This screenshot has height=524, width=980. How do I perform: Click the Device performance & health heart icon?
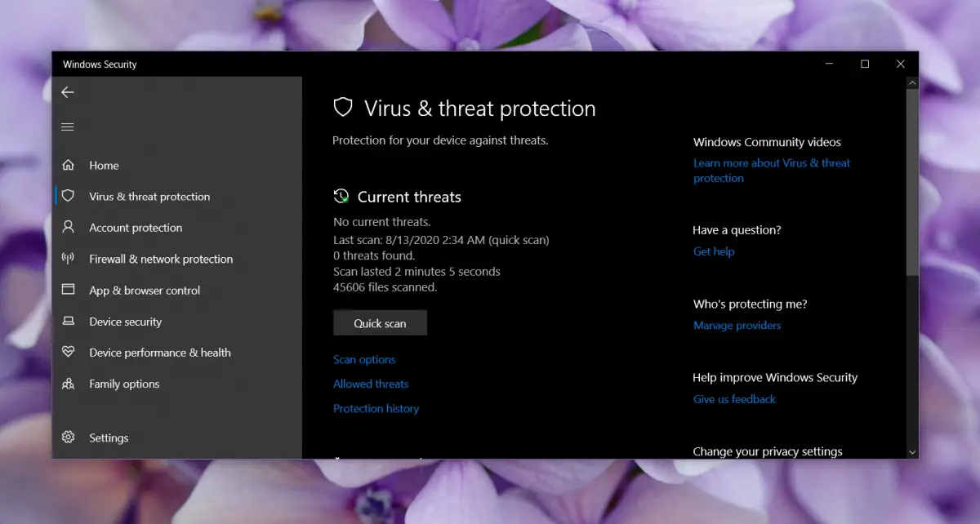[x=69, y=353]
